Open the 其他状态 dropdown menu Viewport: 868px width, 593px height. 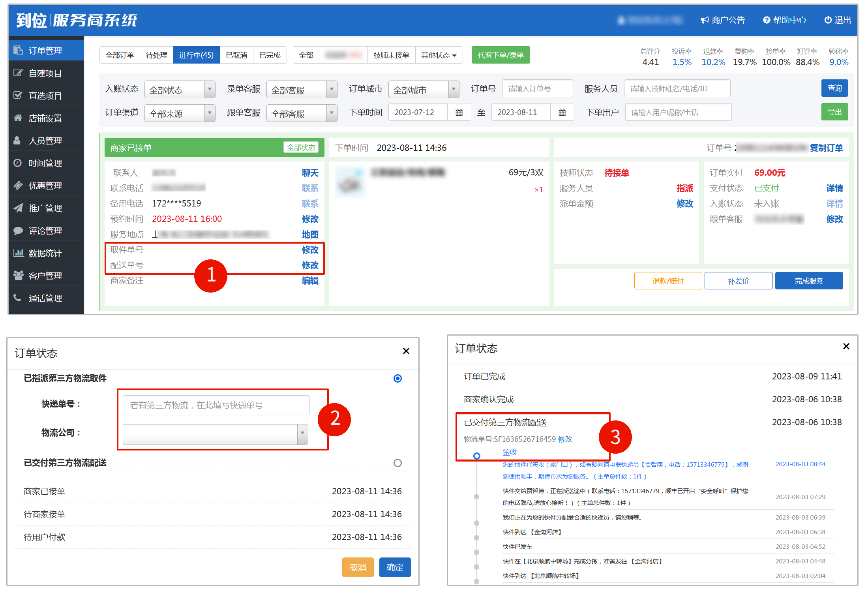click(439, 55)
